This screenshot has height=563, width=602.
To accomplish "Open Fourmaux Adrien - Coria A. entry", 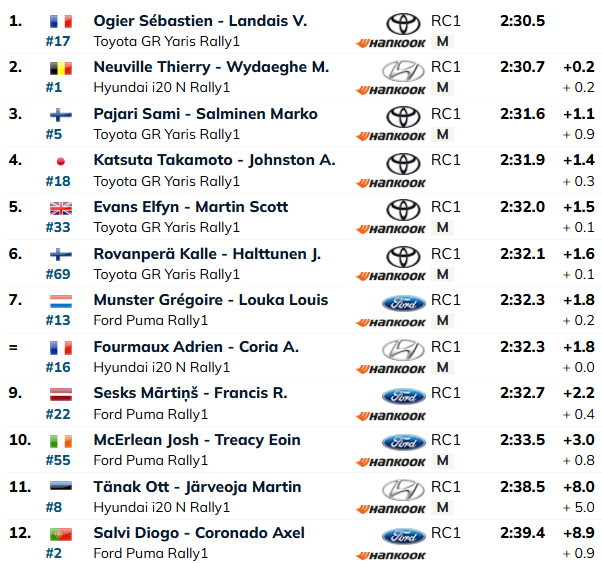I will tap(196, 347).
